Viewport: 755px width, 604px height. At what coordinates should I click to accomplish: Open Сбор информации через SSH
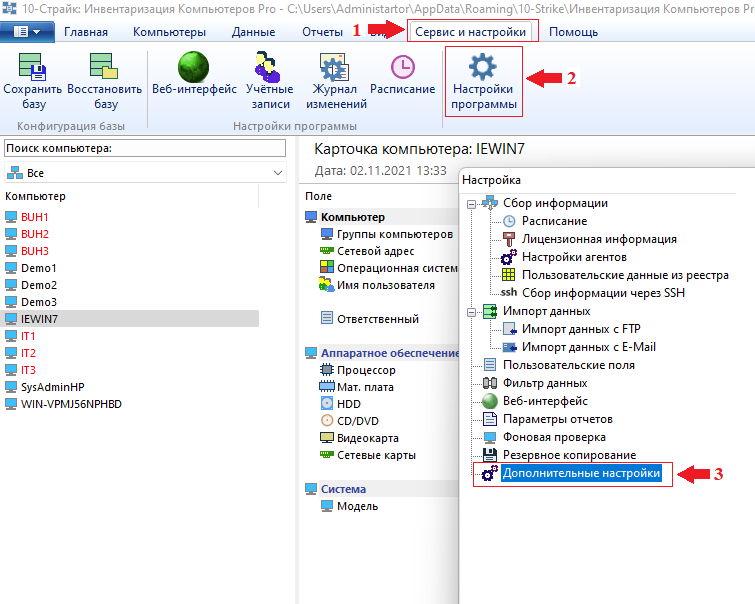(x=603, y=293)
